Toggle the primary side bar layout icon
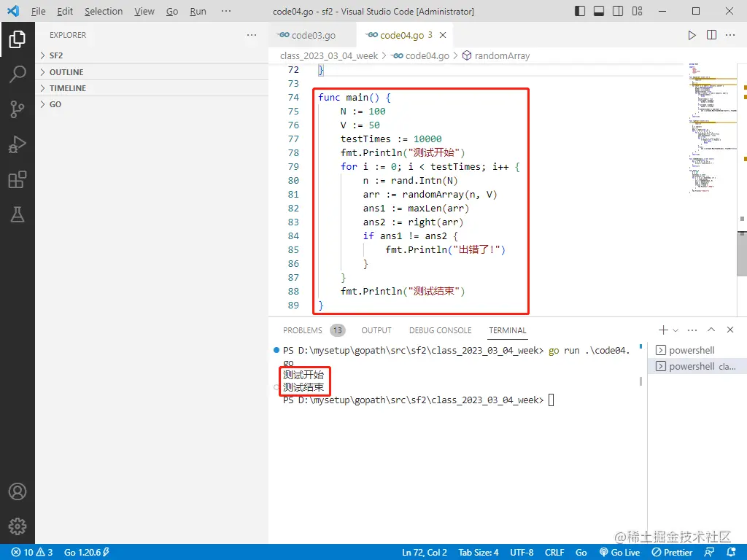The width and height of the screenshot is (747, 560). [x=580, y=11]
